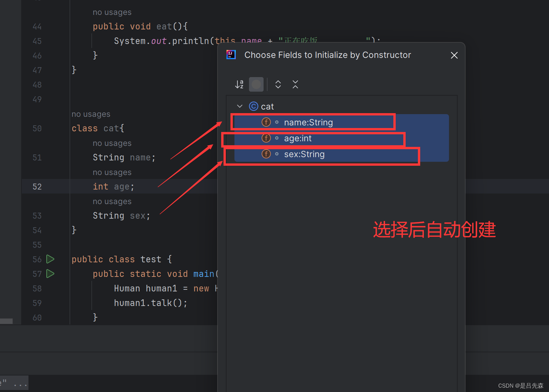Click field icon next to name:String
The height and width of the screenshot is (392, 549).
(266, 122)
